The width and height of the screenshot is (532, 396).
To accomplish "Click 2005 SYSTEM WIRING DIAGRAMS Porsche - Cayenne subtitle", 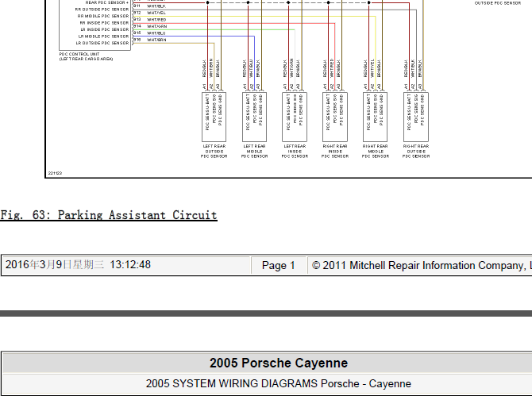I will point(278,383).
